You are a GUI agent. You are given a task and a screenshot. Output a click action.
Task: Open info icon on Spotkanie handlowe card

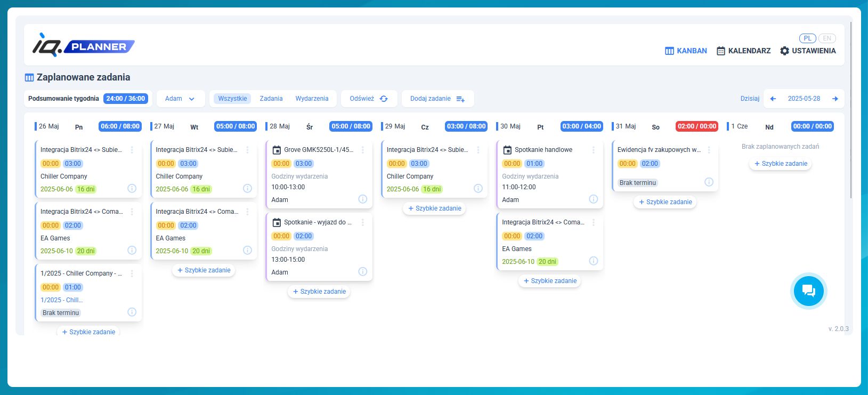593,199
